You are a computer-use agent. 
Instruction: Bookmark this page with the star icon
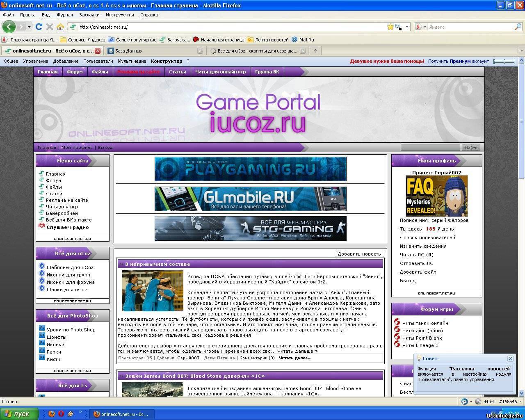click(x=390, y=27)
